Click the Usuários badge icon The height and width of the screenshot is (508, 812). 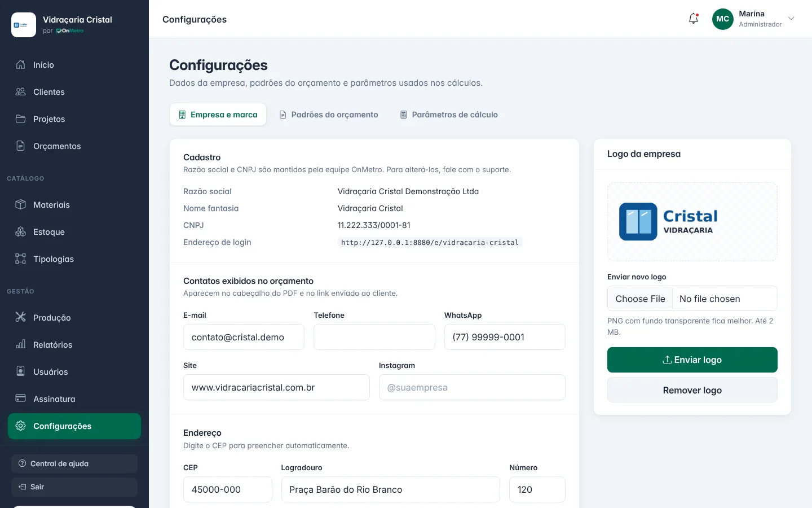(21, 371)
